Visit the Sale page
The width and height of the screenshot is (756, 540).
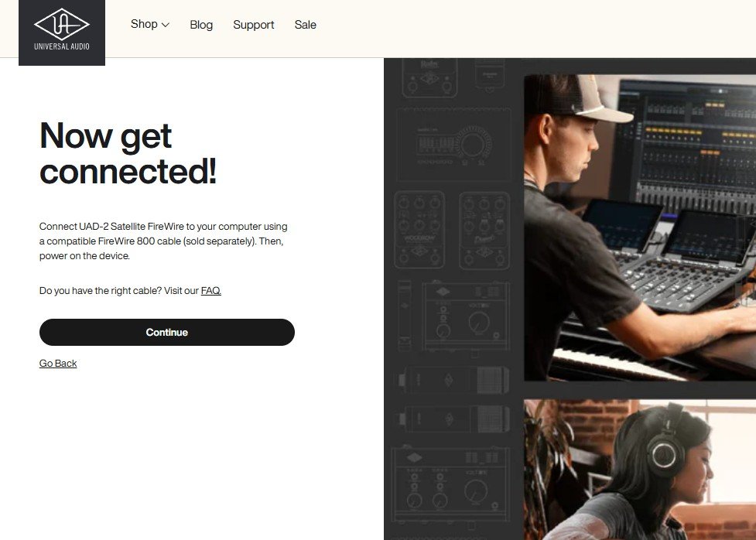tap(305, 25)
